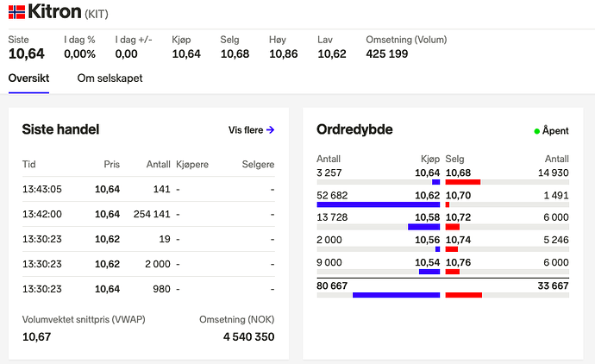Viewport: 595px width, 364px height.
Task: Click bid price 10,58
Action: click(x=427, y=217)
